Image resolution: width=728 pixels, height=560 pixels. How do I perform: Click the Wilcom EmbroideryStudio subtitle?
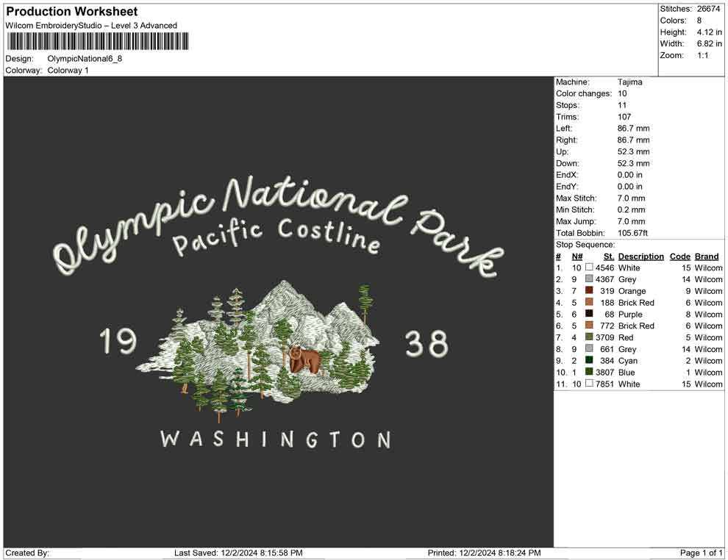[x=91, y=26]
